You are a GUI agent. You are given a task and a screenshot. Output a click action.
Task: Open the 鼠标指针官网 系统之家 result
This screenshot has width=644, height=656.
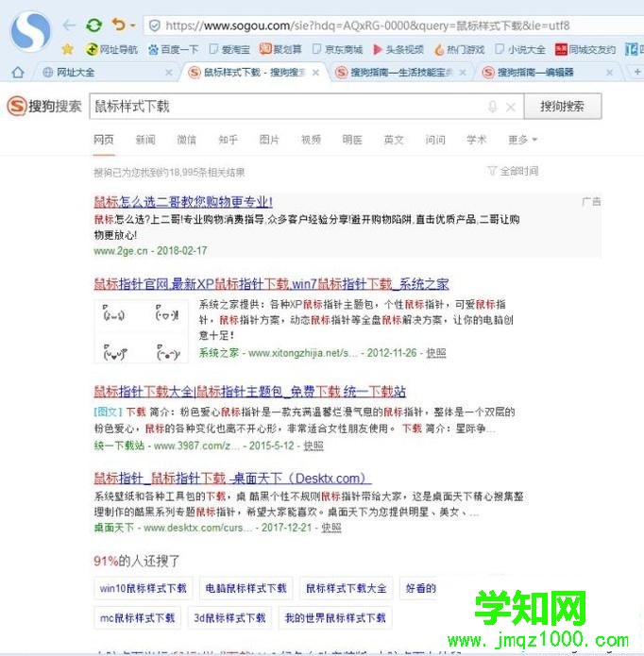pyautogui.click(x=271, y=284)
